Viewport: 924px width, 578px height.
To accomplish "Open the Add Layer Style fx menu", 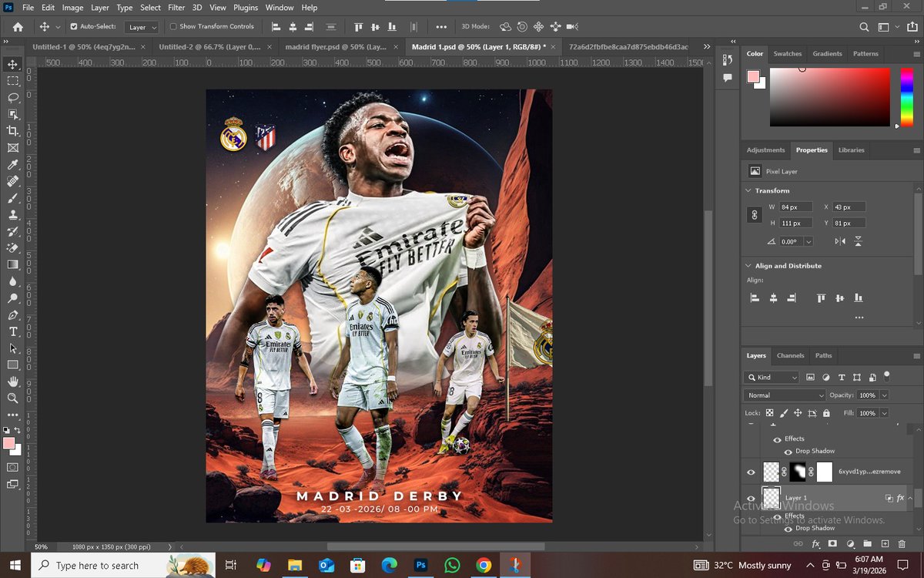I will click(815, 544).
